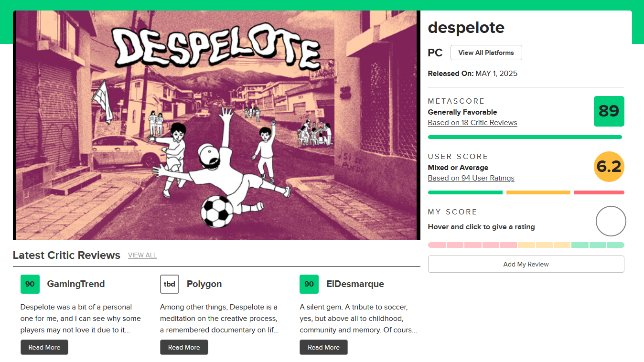The height and width of the screenshot is (362, 644).
Task: Open 'Based on 94 User Ratings' link
Action: click(471, 178)
